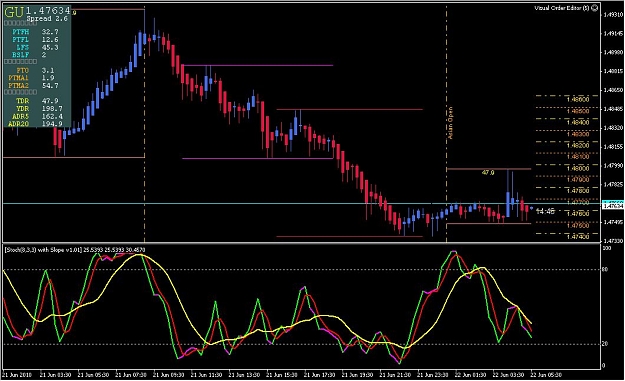Click the stochastic 80 level scale label
Image resolution: width=625 pixels, height=381 pixels.
click(605, 270)
